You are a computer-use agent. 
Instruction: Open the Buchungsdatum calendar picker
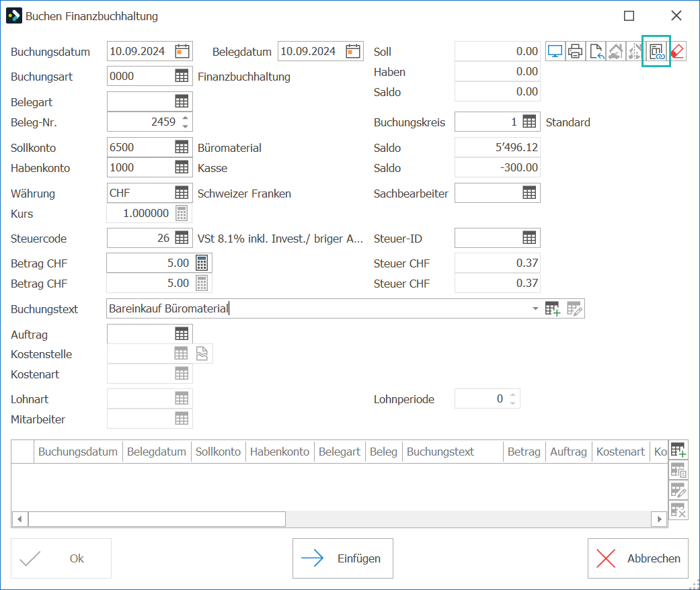point(182,51)
